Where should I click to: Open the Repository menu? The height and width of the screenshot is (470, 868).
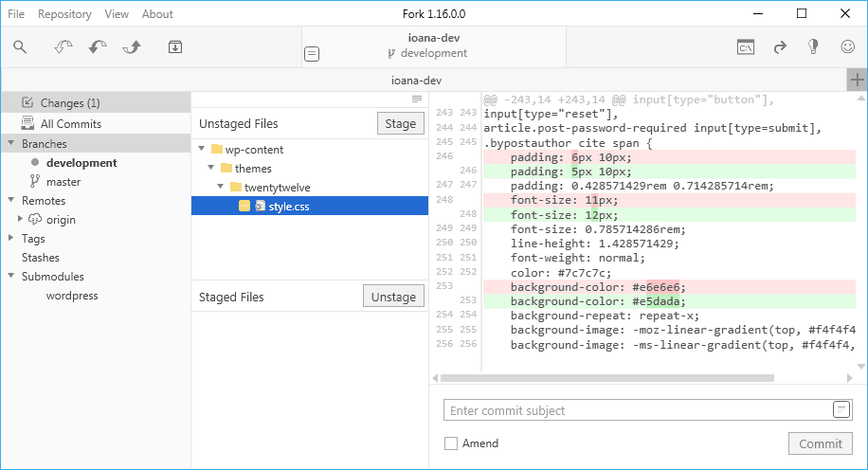[x=64, y=14]
